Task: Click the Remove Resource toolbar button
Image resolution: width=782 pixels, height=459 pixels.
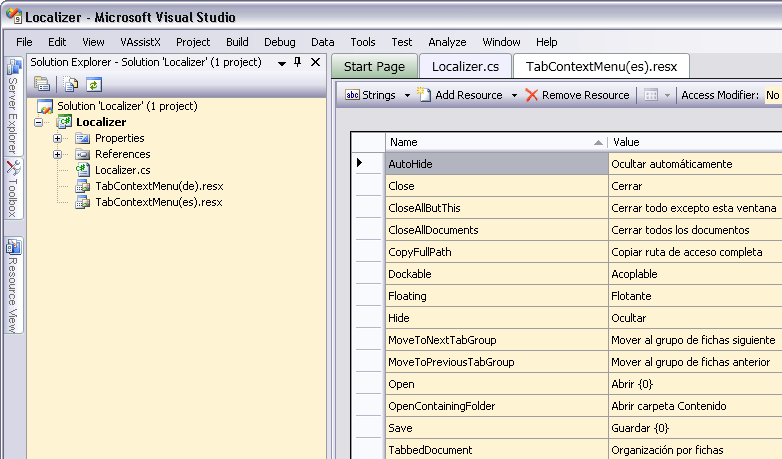Action: (578, 95)
